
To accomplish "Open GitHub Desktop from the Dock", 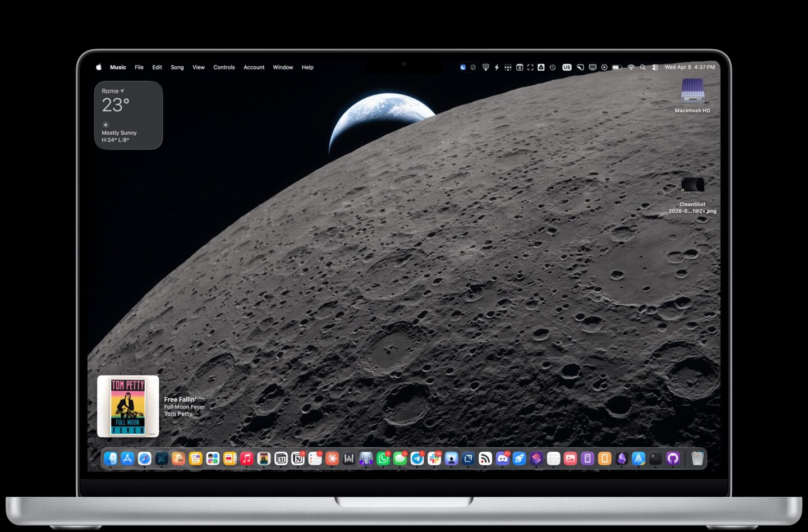I will [672, 458].
